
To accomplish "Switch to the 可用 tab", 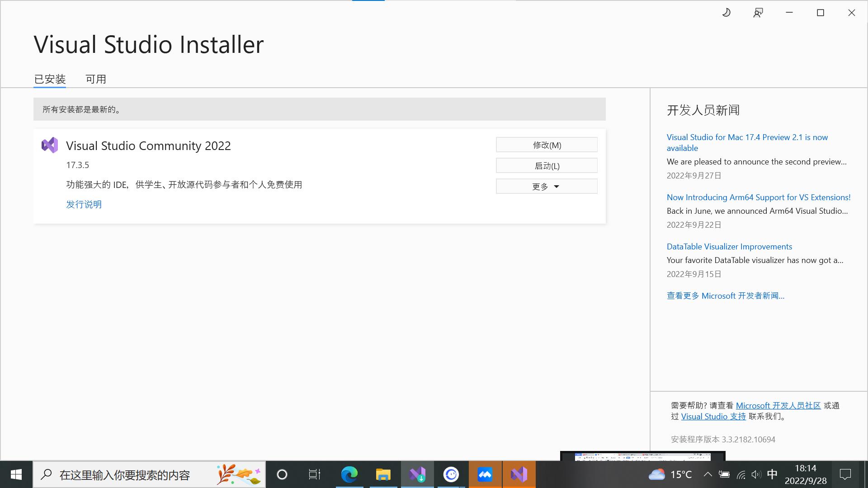I will point(96,79).
